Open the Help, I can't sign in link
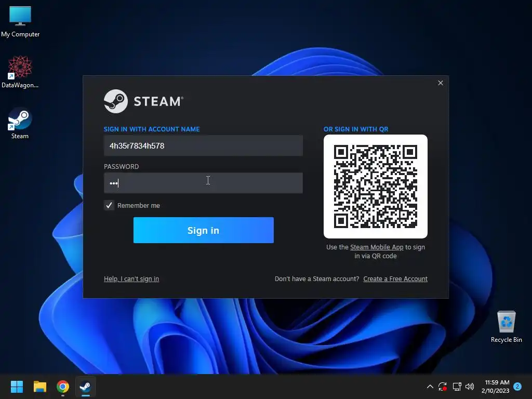The width and height of the screenshot is (532, 399). (131, 278)
